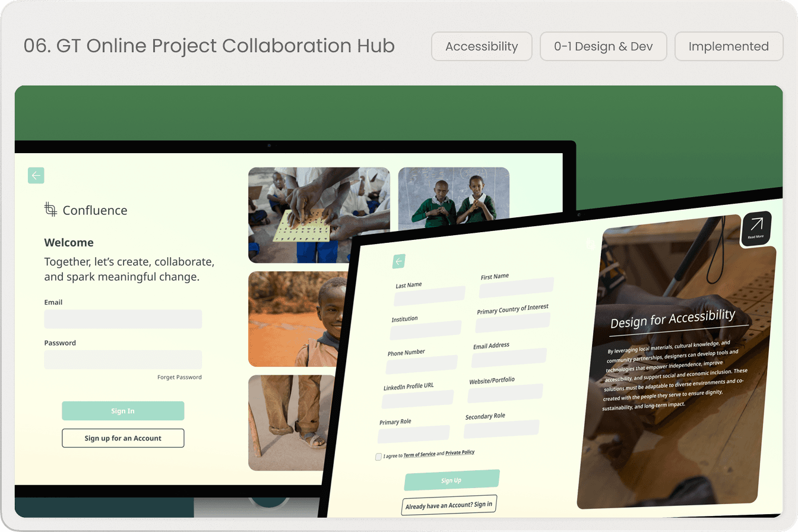Image resolution: width=798 pixels, height=532 pixels.
Task: Check the Terms of Service agreement checkbox
Action: pyautogui.click(x=379, y=457)
